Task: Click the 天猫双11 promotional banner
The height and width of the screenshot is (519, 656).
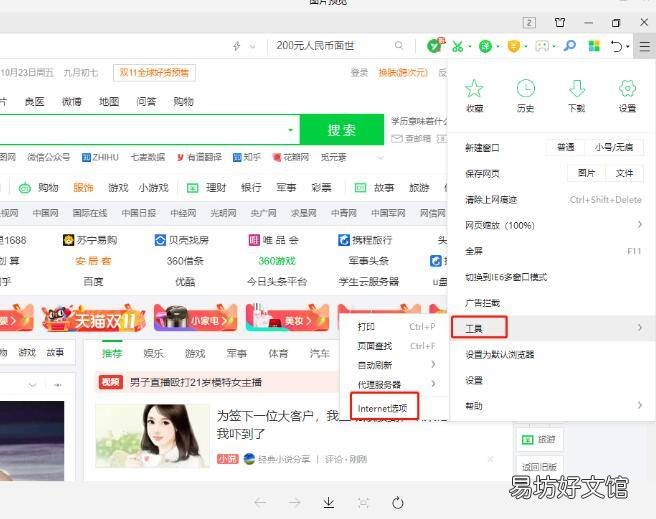Action: pos(93,318)
